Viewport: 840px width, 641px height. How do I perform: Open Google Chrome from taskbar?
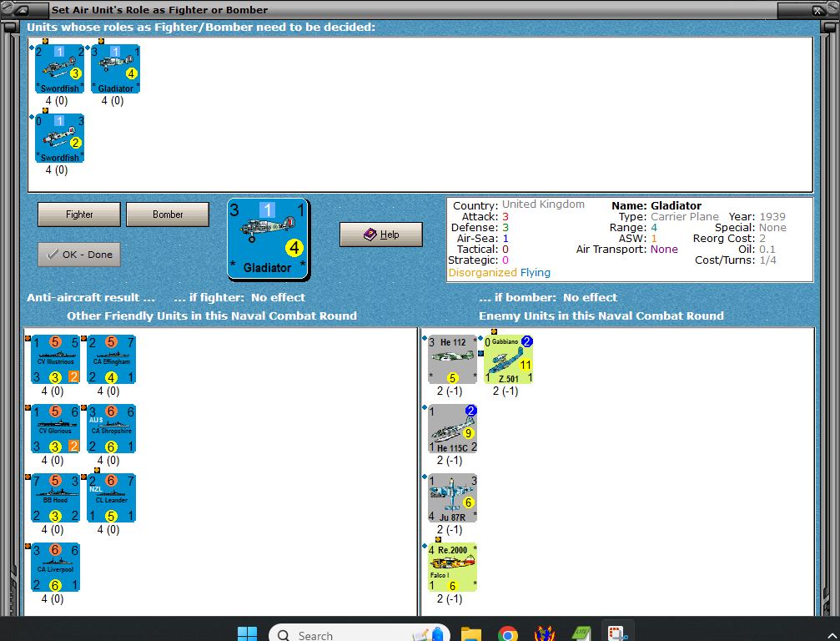tap(507, 634)
